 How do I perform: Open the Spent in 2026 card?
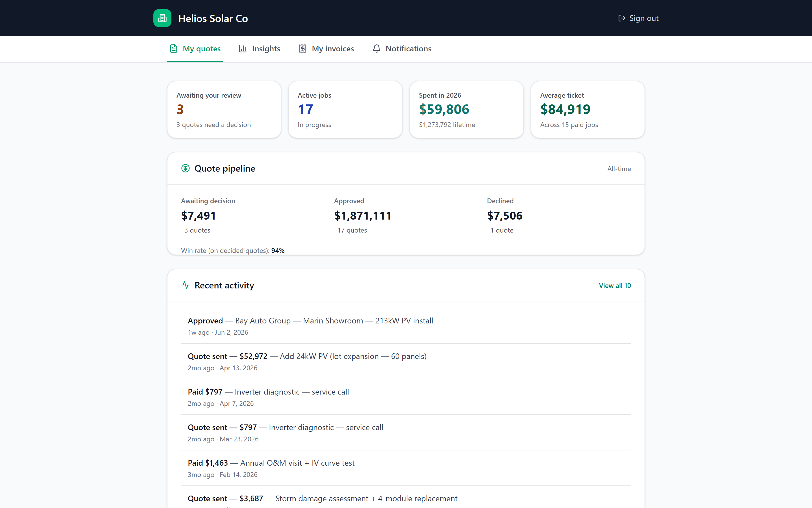pos(466,110)
